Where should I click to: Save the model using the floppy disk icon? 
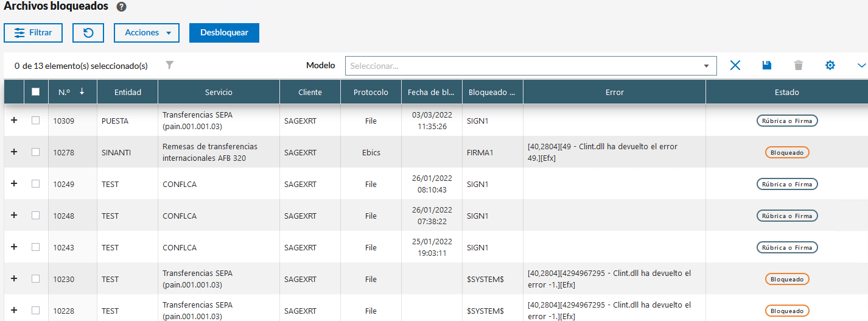767,65
